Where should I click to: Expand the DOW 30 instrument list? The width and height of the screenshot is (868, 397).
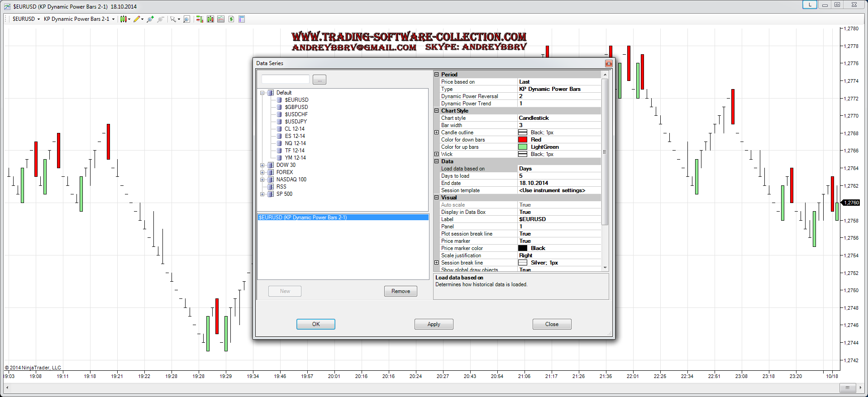(262, 165)
